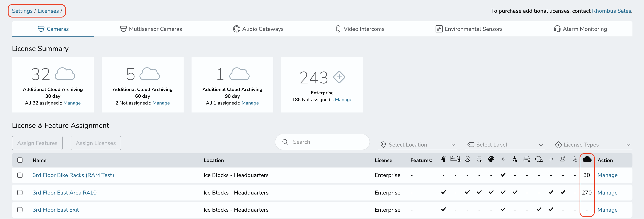Expand the Select Label dropdown
This screenshot has width=644, height=219.
pyautogui.click(x=505, y=145)
